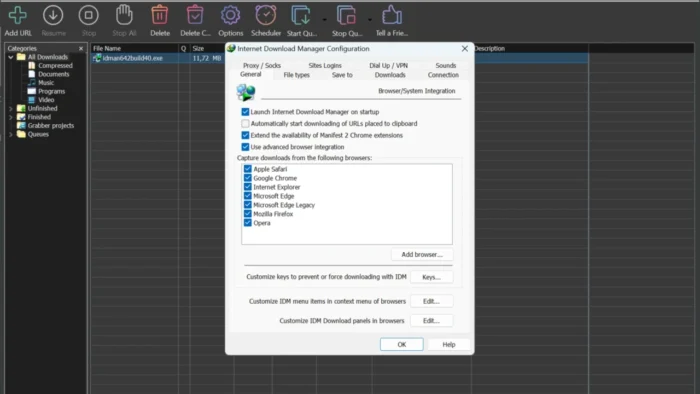Click the Start Queue toolbar icon
The image size is (700, 394).
click(301, 15)
